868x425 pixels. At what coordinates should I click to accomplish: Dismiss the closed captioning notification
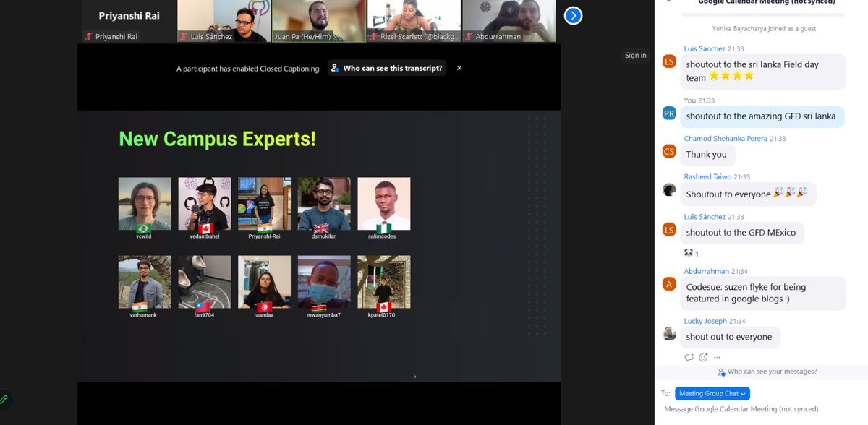tap(459, 68)
